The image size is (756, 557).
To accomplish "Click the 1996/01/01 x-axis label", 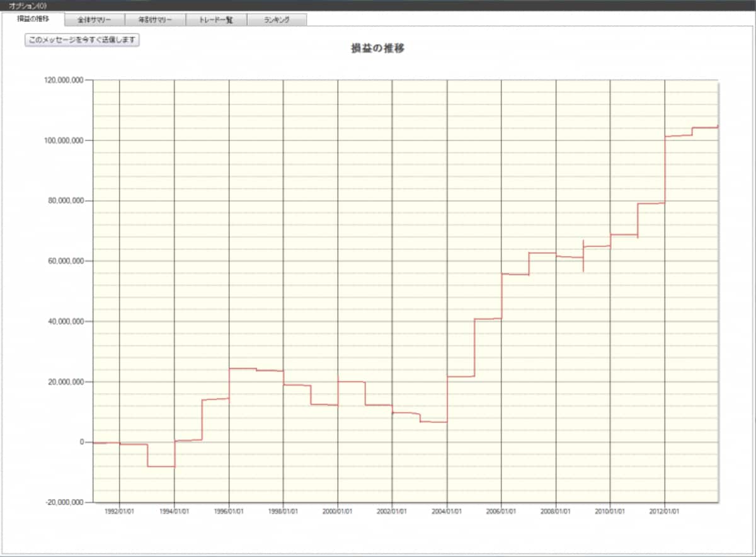I will pos(229,512).
